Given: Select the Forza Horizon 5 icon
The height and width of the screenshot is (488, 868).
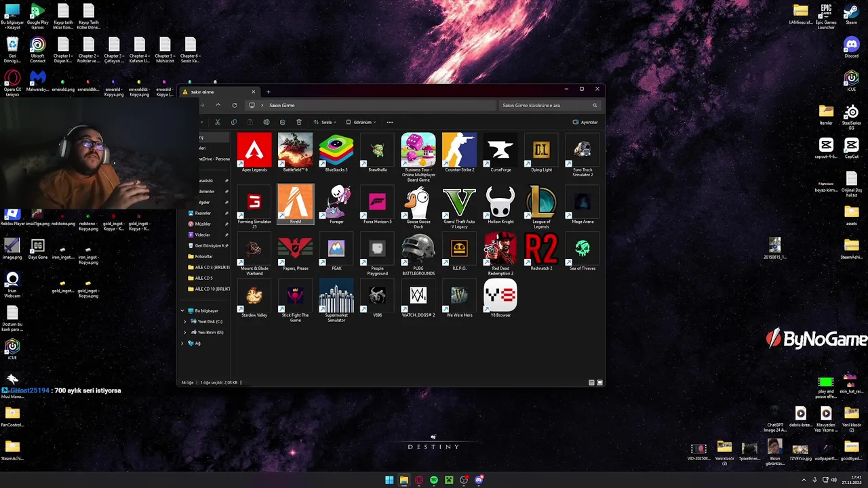Looking at the screenshot, I should pyautogui.click(x=377, y=204).
